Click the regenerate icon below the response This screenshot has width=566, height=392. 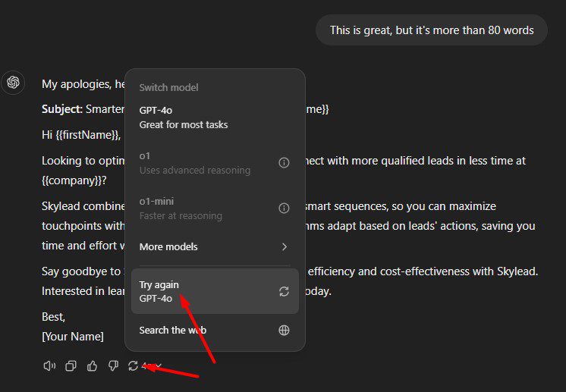click(x=133, y=365)
